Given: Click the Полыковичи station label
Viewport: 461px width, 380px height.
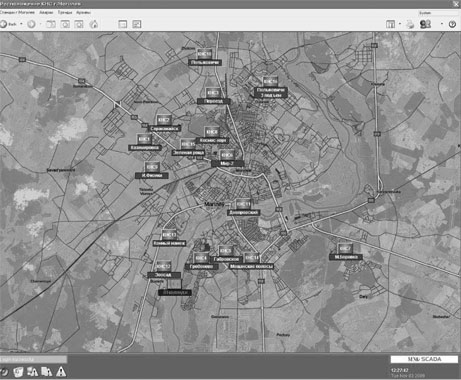Looking at the screenshot, I should click(205, 62).
